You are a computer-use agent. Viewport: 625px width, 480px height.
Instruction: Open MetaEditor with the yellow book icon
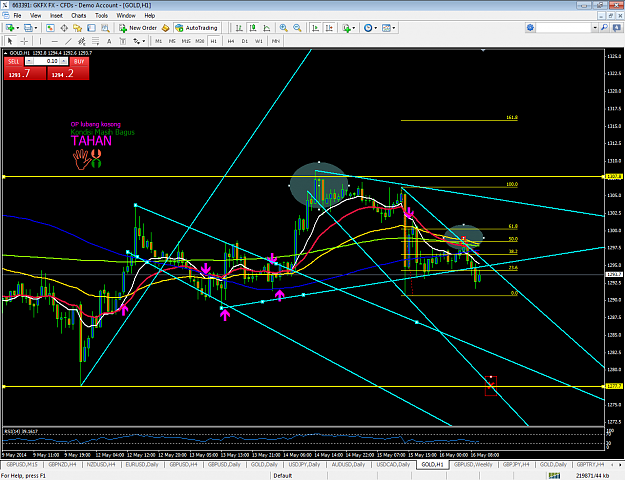click(165, 28)
